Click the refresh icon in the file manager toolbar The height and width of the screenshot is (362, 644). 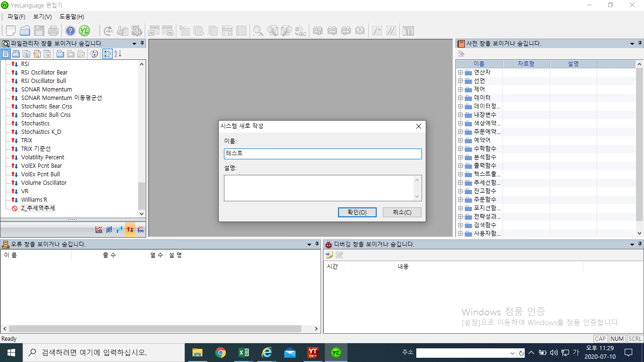[94, 54]
